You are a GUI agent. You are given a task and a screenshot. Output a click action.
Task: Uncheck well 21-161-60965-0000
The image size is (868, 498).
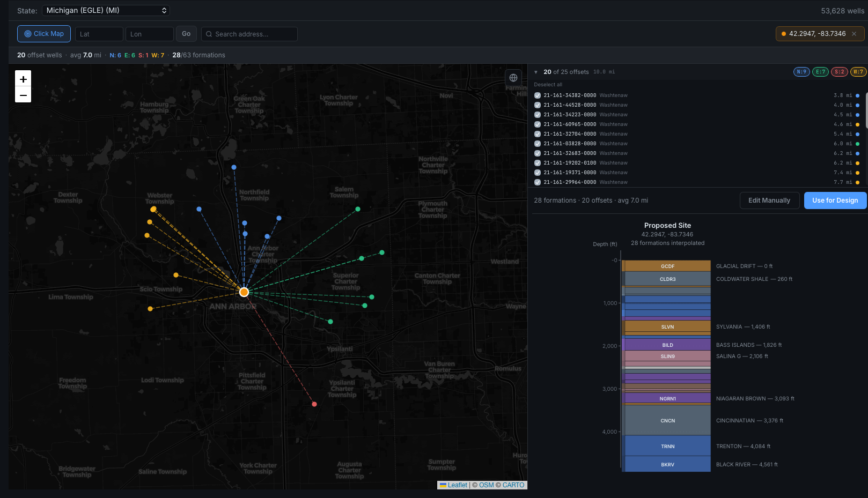click(538, 124)
